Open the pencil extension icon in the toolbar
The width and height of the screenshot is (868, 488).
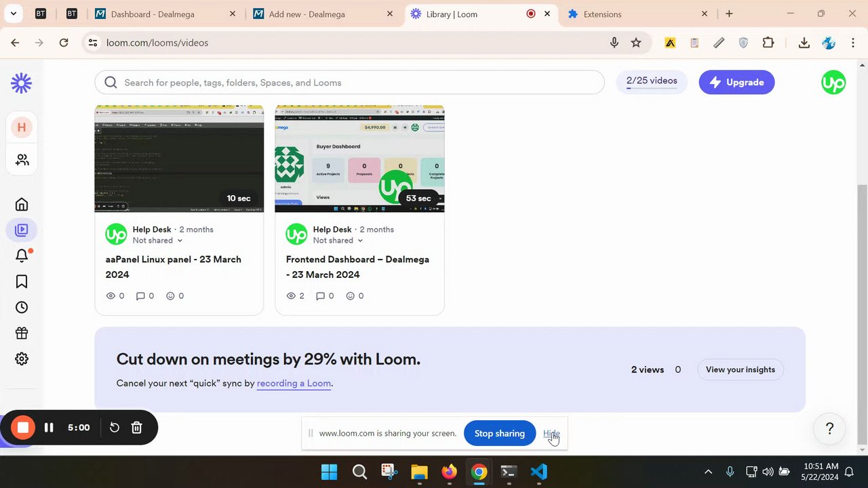(x=719, y=43)
